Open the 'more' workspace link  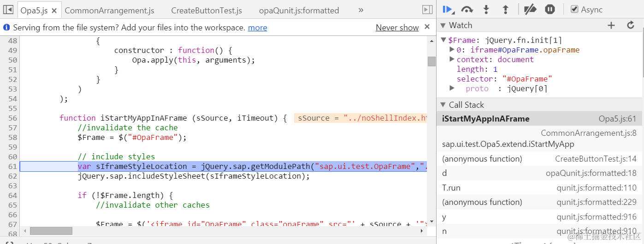257,28
